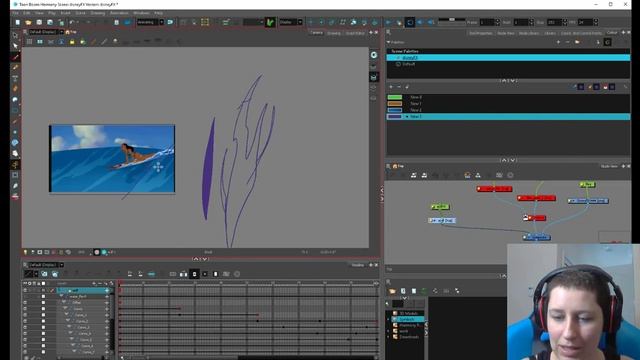Screen dimensions: 640x360
Task: Click the green checkmark icon in top toolbar
Action: click(270, 22)
